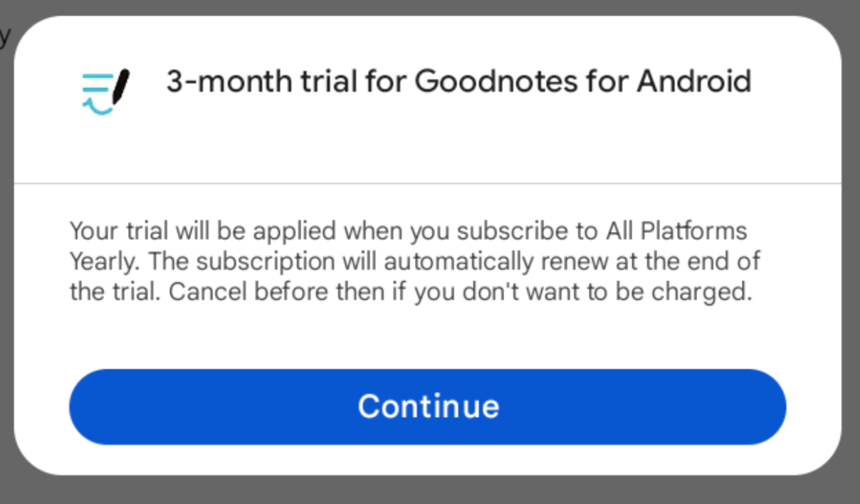Viewport: 860px width, 504px height.
Task: Click the "All Platforms" text
Action: point(676,231)
